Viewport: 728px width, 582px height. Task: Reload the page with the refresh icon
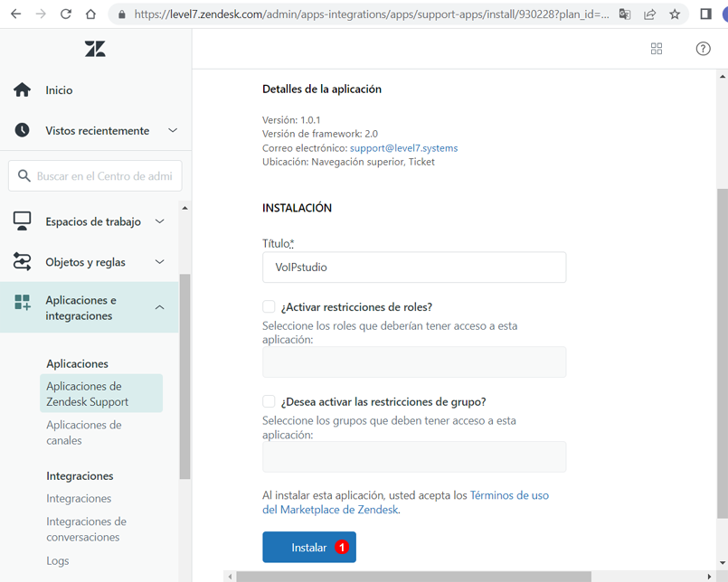(x=66, y=14)
